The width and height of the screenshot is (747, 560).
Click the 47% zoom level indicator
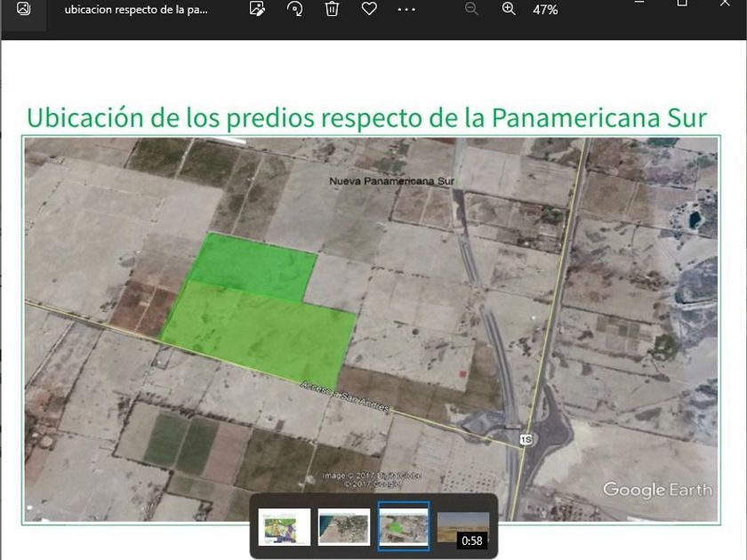point(545,10)
